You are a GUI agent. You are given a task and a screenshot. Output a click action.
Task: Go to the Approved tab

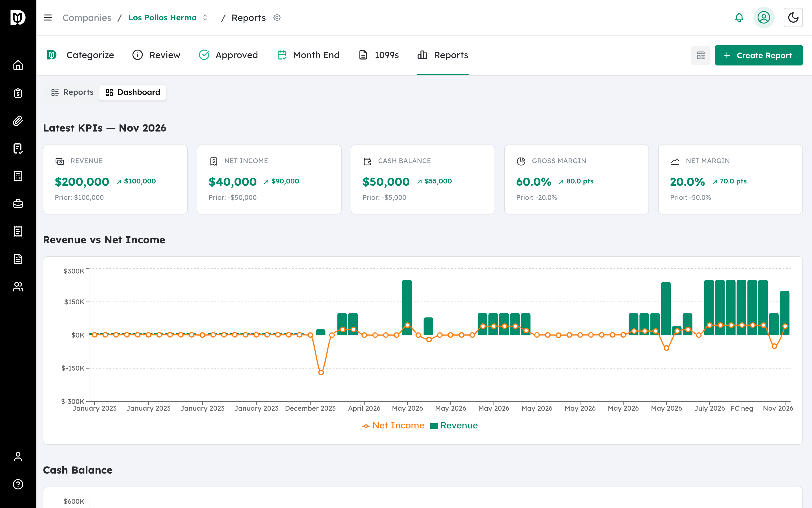(x=228, y=55)
